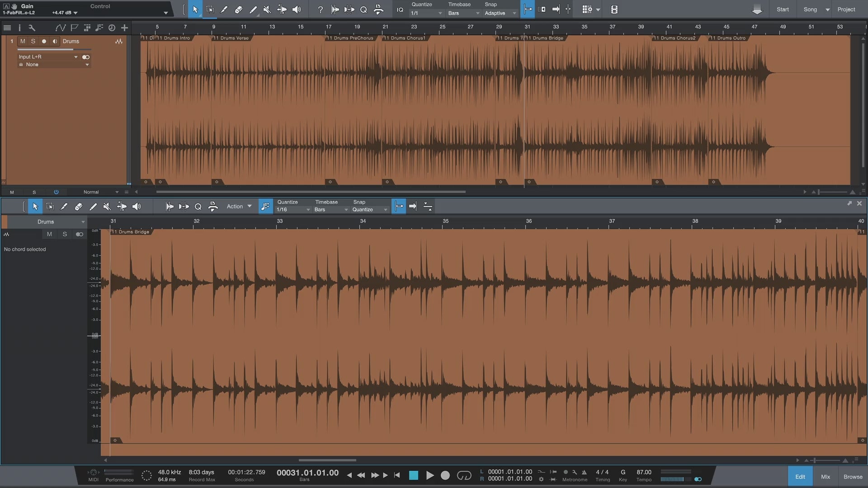Click the editor horizontal scrollbar
Image resolution: width=868 pixels, height=488 pixels.
327,460
